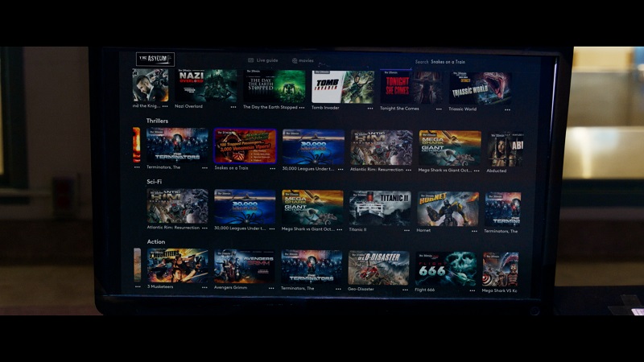
Task: Click the 'Triassic World' title text
Action: click(462, 109)
